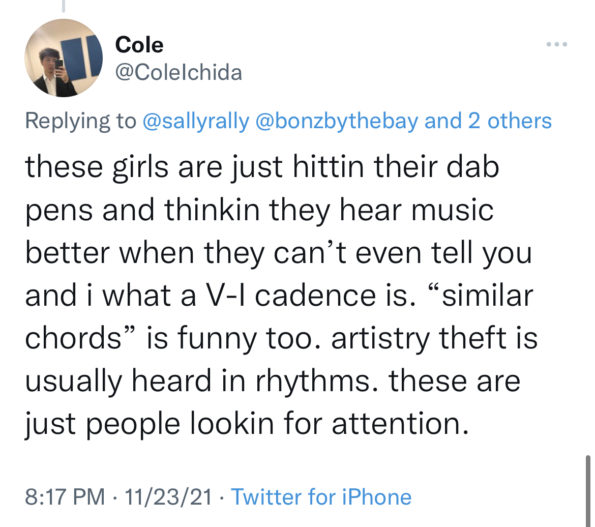
Task: Open the @bonzbythebay mention
Action: click(337, 121)
